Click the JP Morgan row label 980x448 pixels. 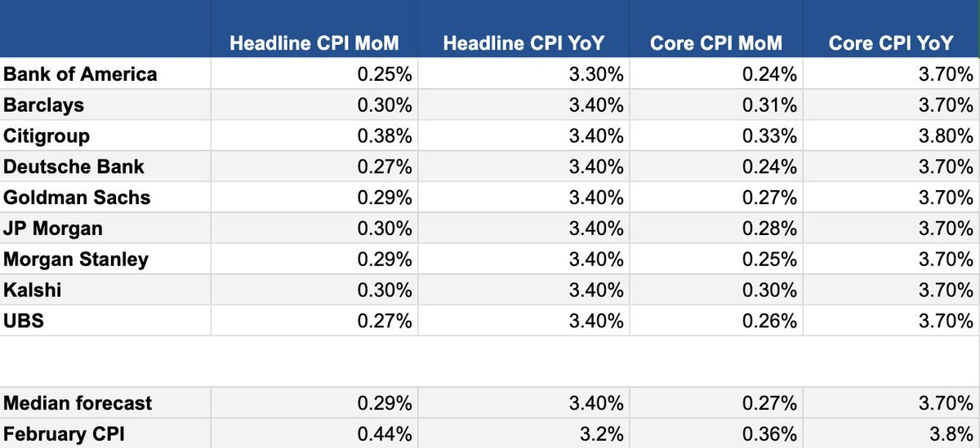(53, 228)
